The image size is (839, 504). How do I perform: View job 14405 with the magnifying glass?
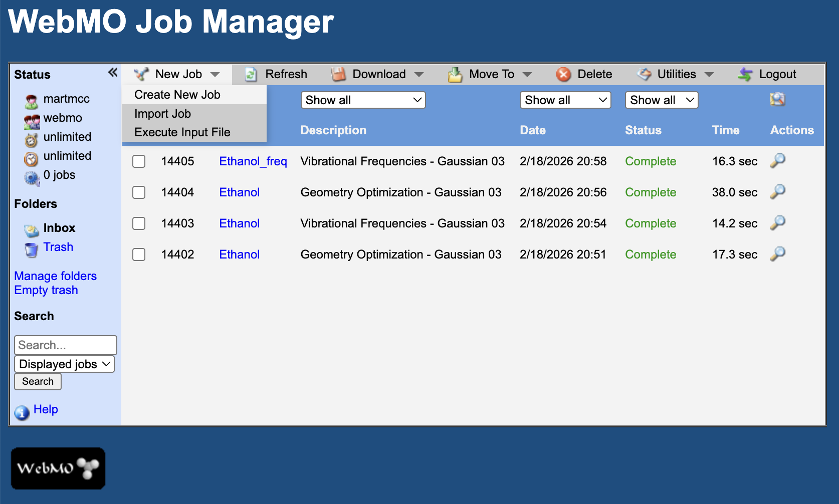[778, 161]
